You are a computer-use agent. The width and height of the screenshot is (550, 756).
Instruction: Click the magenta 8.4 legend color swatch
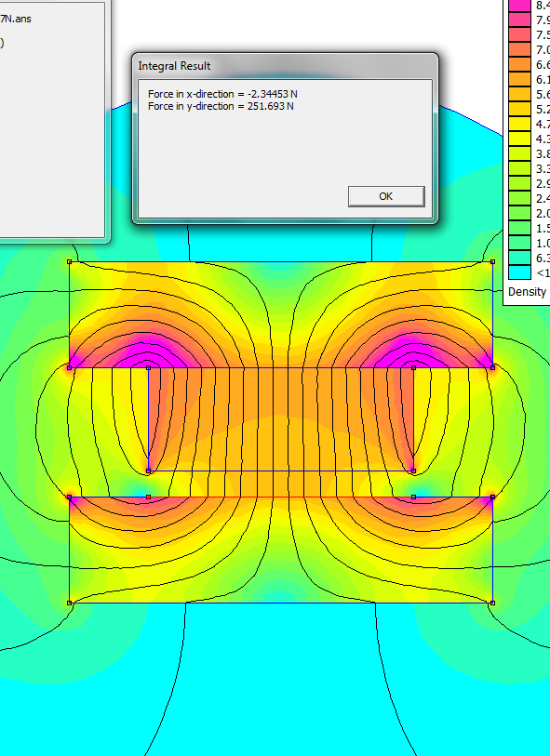[x=519, y=6]
